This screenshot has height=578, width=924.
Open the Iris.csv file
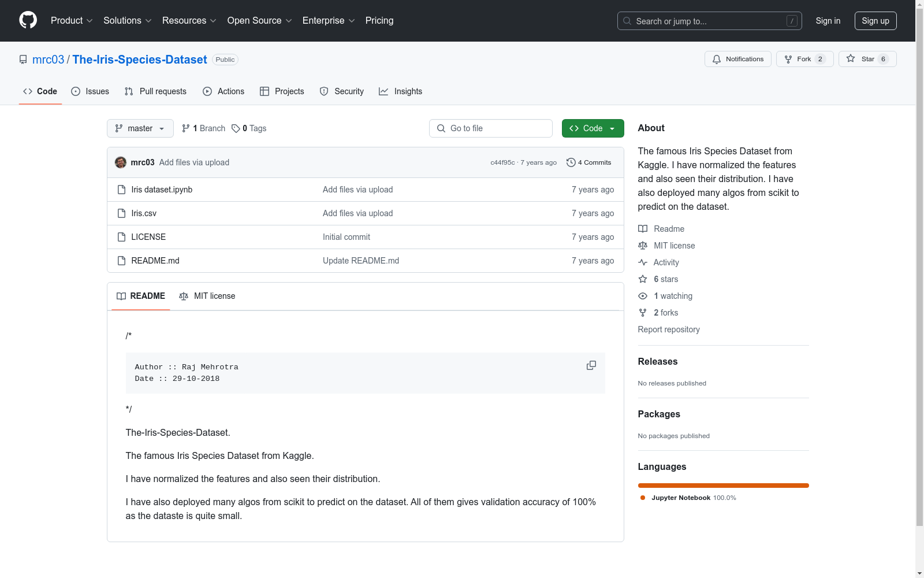[144, 213]
